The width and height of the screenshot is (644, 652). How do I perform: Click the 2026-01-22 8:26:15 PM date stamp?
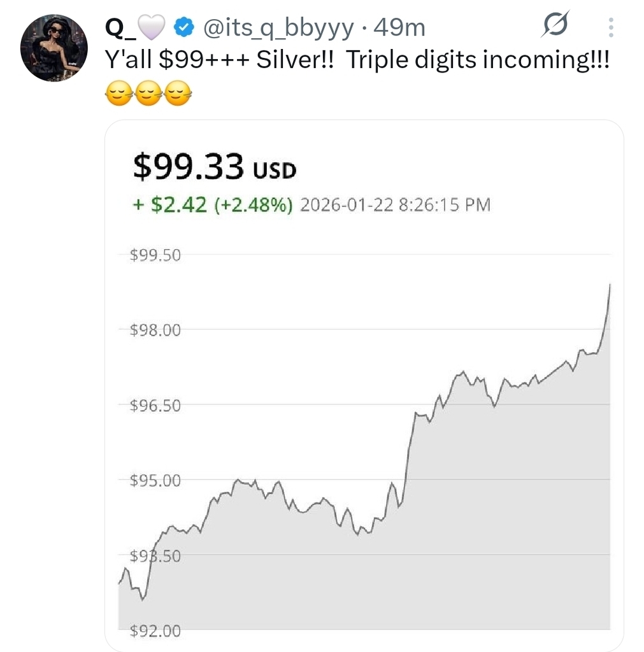[x=395, y=205]
